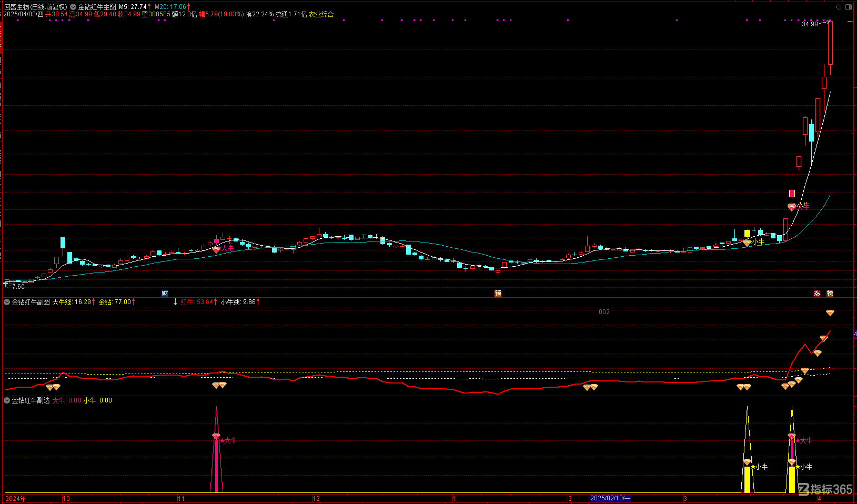Click the 34.99 high price label
The height and width of the screenshot is (504, 857).
[x=810, y=24]
